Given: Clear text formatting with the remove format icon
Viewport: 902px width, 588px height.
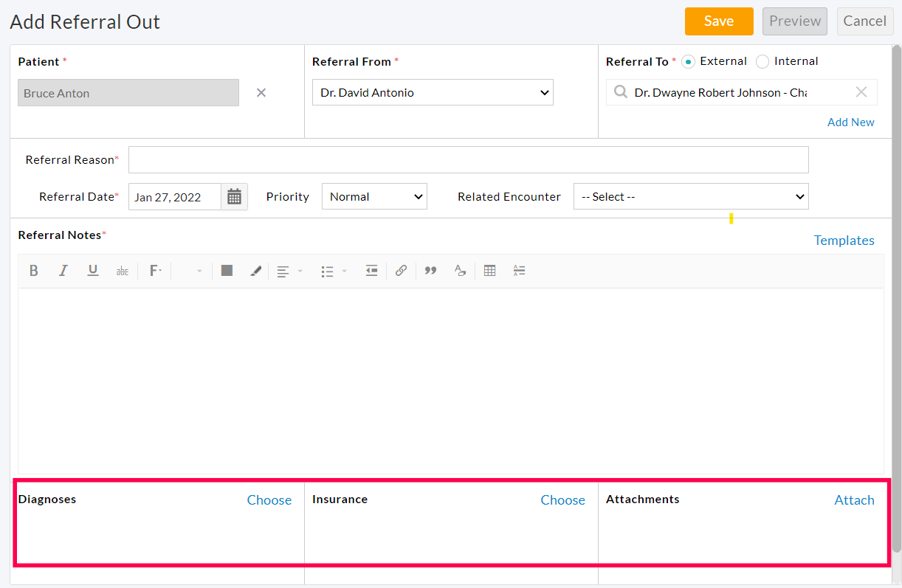Looking at the screenshot, I should (x=460, y=271).
